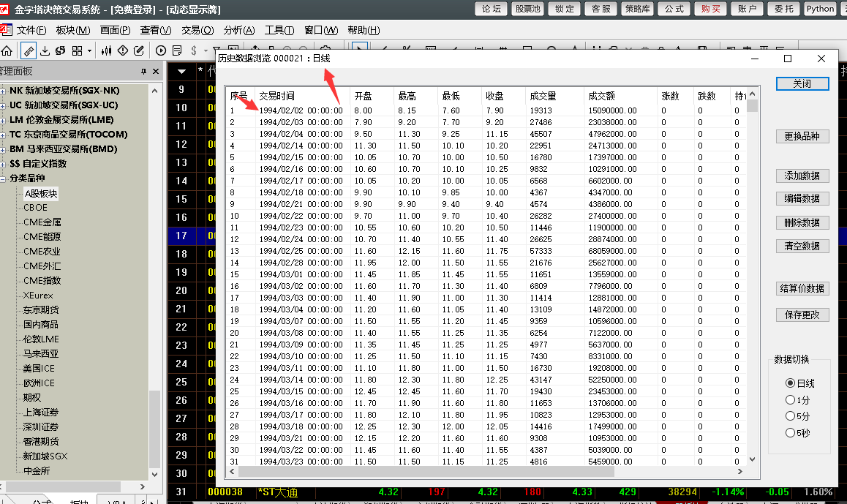The width and height of the screenshot is (847, 504).
Task: Open the 画面(P) menu
Action: tap(115, 30)
